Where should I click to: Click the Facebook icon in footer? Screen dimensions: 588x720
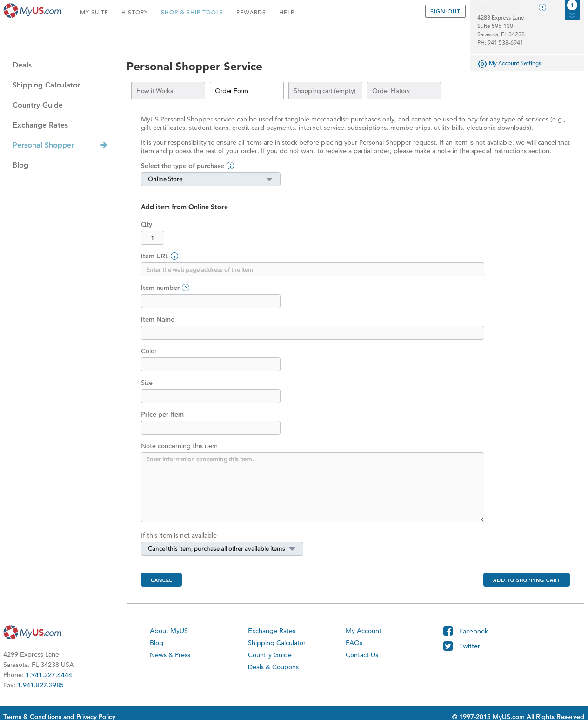click(448, 631)
